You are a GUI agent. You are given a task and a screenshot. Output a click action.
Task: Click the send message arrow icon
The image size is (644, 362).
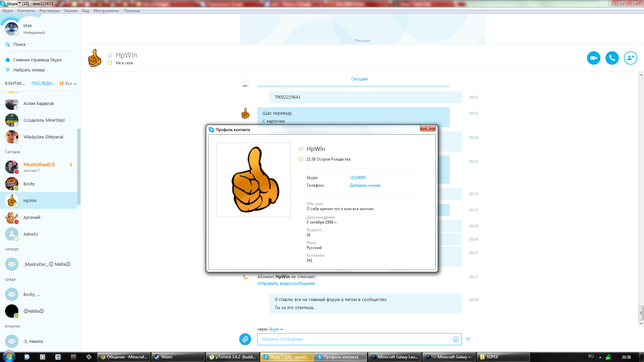tap(468, 339)
